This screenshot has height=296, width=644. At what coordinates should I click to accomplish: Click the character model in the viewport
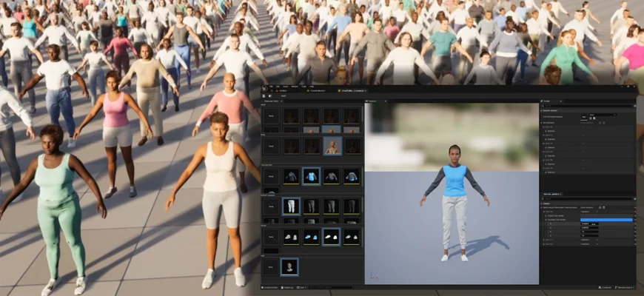tap(455, 203)
